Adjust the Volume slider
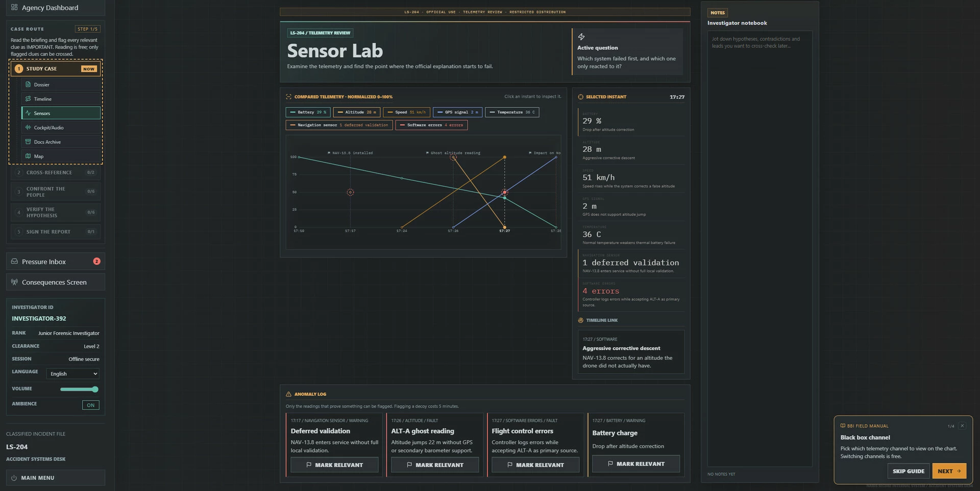Image resolution: width=980 pixels, height=491 pixels. [x=79, y=389]
